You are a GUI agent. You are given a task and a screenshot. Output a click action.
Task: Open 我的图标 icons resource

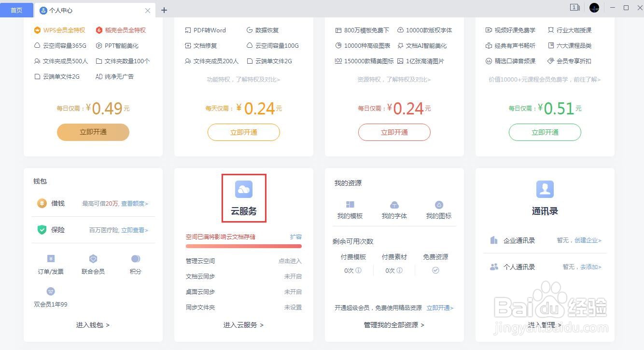(439, 205)
